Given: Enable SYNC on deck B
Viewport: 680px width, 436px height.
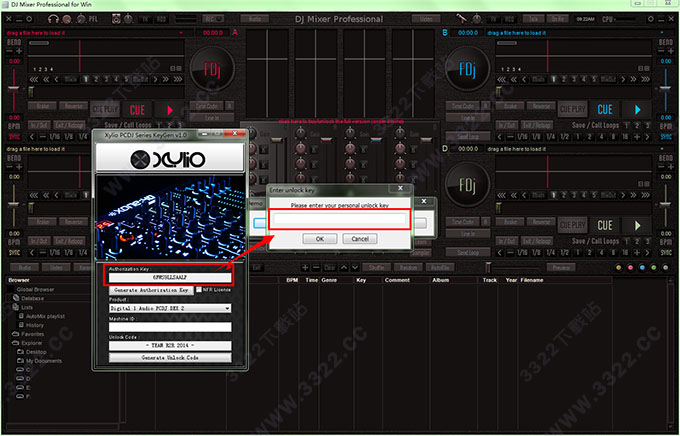Looking at the screenshot, I should point(666,137).
